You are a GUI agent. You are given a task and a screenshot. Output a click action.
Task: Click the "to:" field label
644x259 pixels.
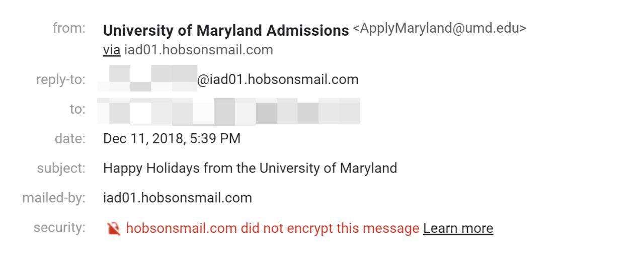[x=77, y=109]
